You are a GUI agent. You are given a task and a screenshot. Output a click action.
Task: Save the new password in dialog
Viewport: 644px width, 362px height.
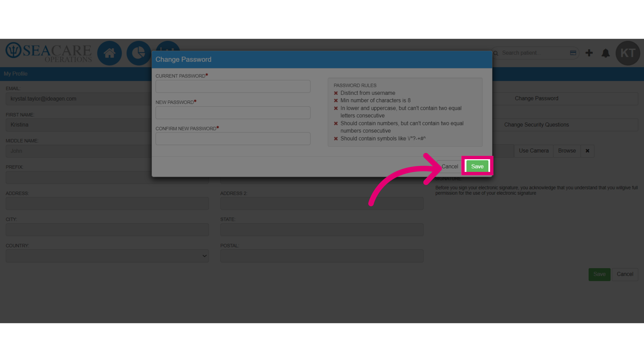(477, 166)
